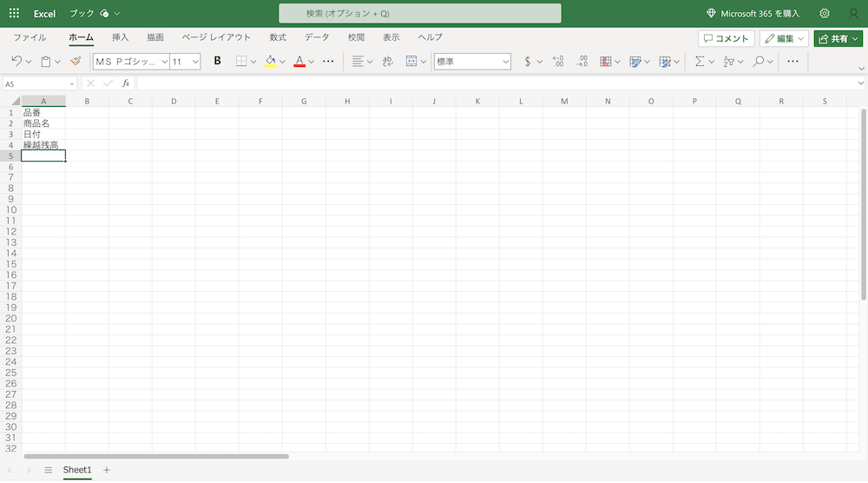
Task: Open the settings gear icon
Action: 825,14
